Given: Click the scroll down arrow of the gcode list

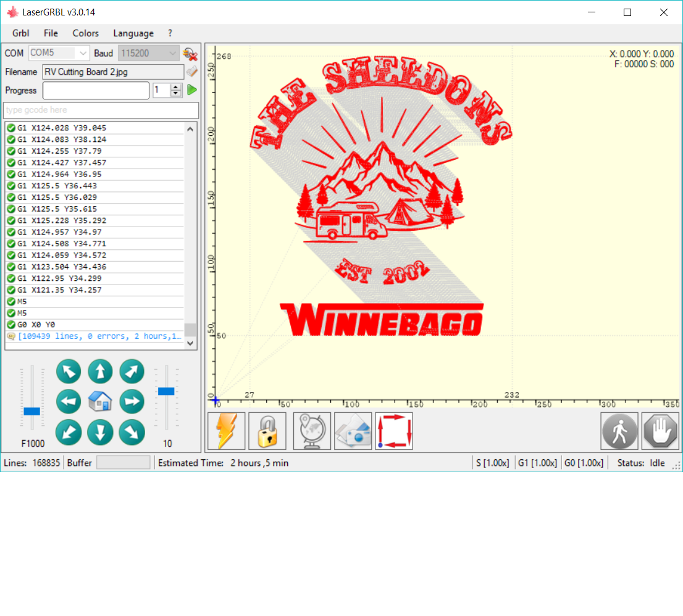Looking at the screenshot, I should pyautogui.click(x=190, y=343).
